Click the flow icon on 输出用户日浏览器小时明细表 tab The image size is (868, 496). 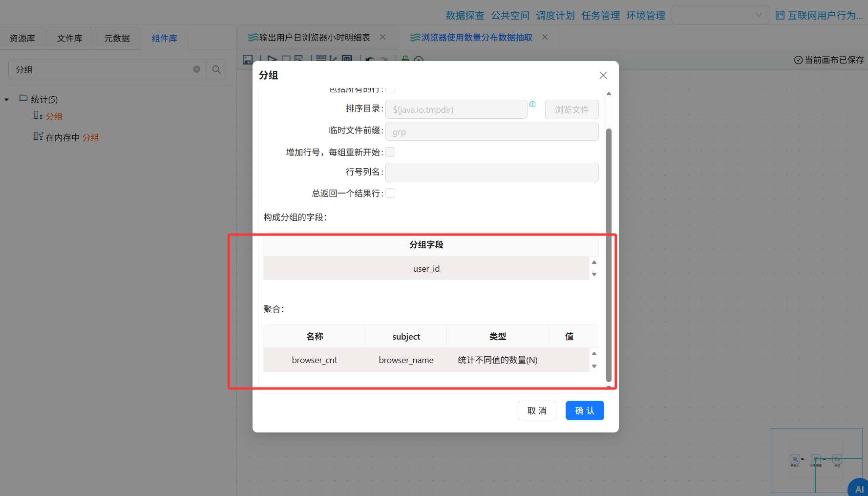[x=253, y=38]
